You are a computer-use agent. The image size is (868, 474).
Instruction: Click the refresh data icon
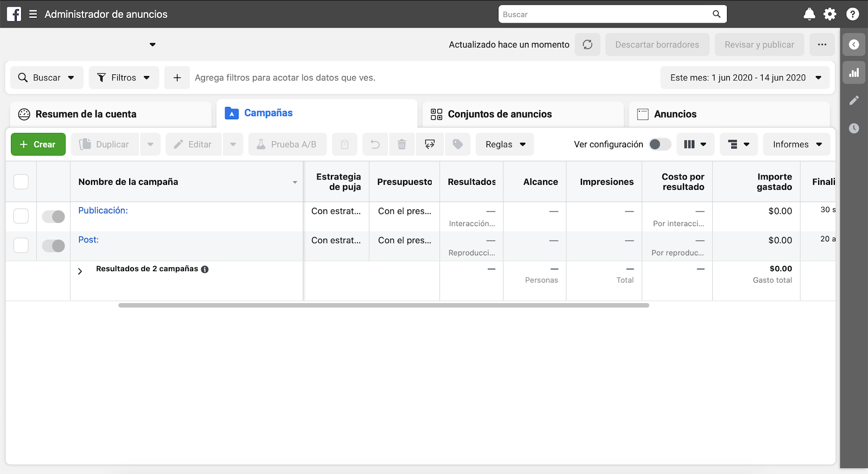pyautogui.click(x=588, y=44)
